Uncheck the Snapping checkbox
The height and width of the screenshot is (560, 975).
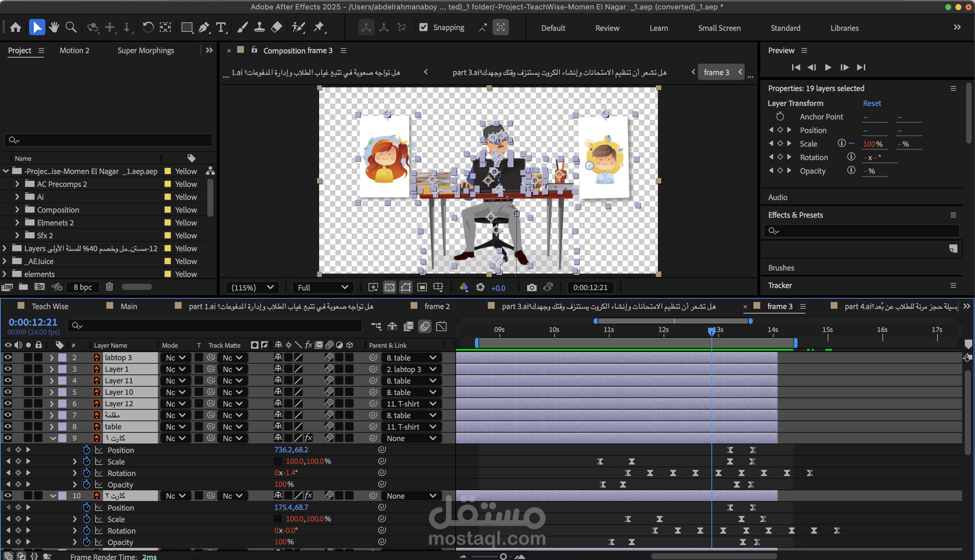423,27
